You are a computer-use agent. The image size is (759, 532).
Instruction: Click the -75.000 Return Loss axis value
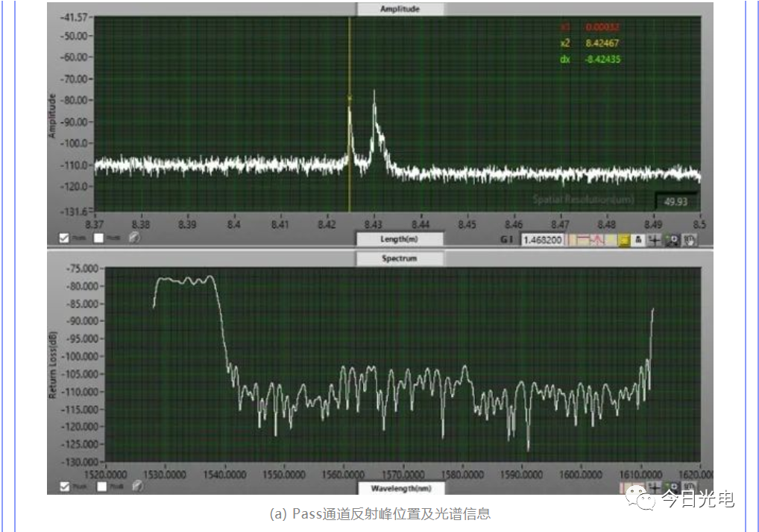pyautogui.click(x=82, y=268)
